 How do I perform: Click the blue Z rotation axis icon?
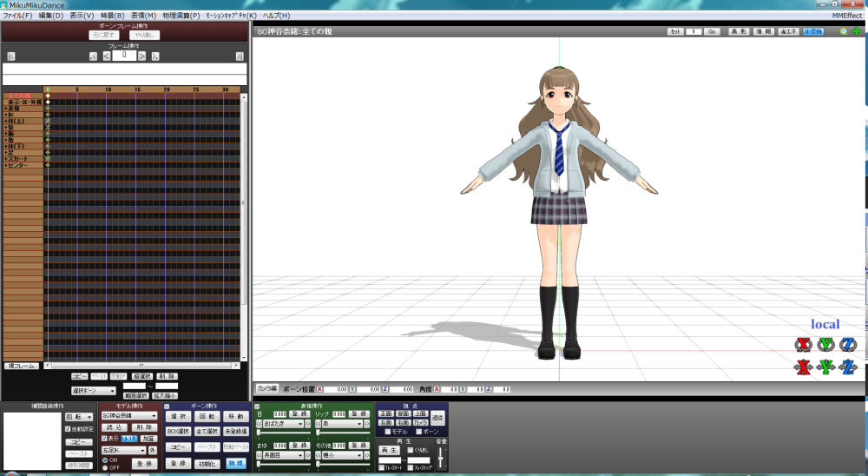tap(849, 345)
